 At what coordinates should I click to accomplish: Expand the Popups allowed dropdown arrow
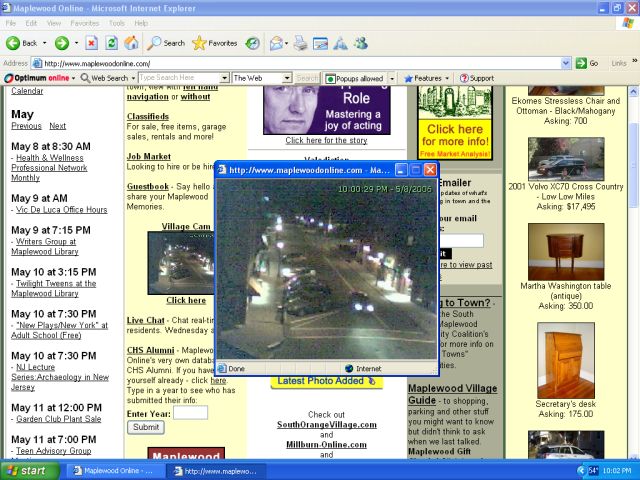click(x=392, y=78)
